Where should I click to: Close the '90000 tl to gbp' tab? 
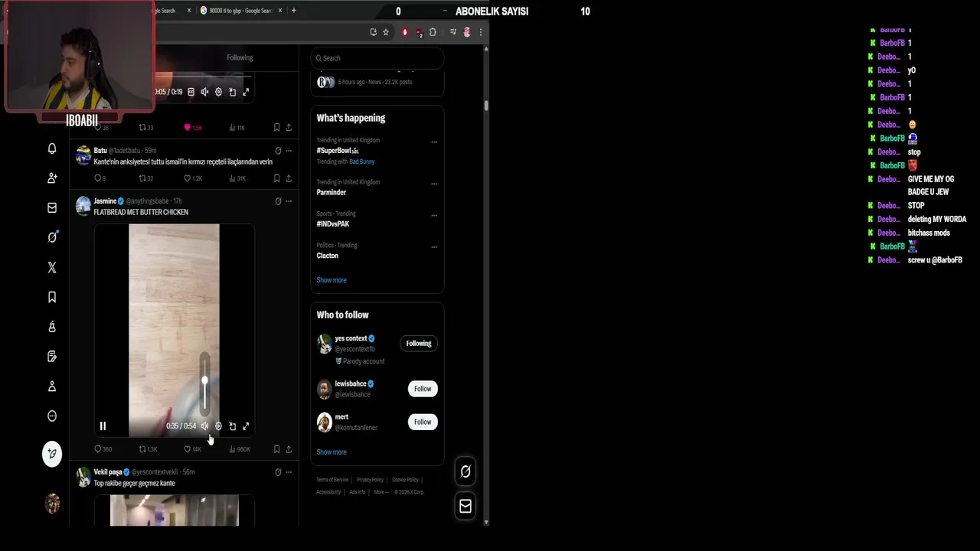[x=280, y=11]
